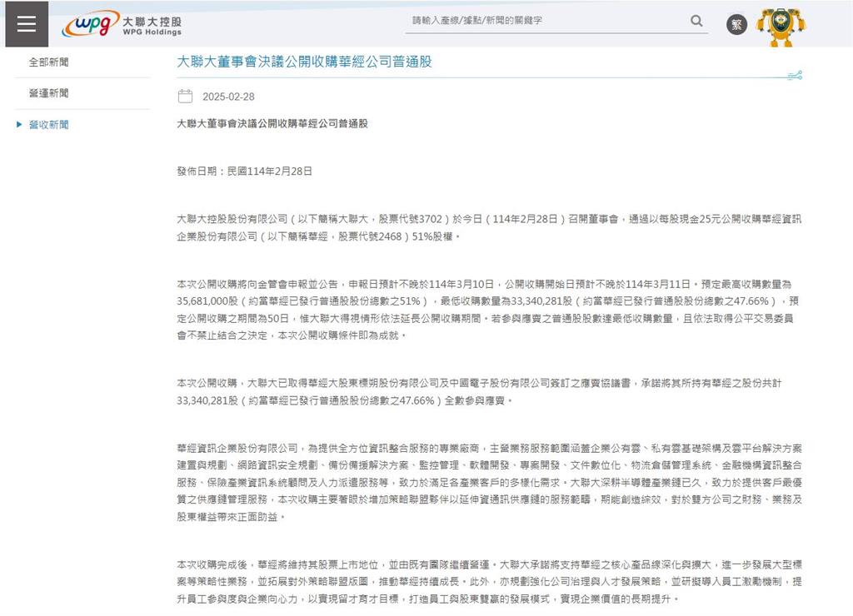Select 營運新聞 in the sidebar
The width and height of the screenshot is (853, 616).
tap(49, 93)
